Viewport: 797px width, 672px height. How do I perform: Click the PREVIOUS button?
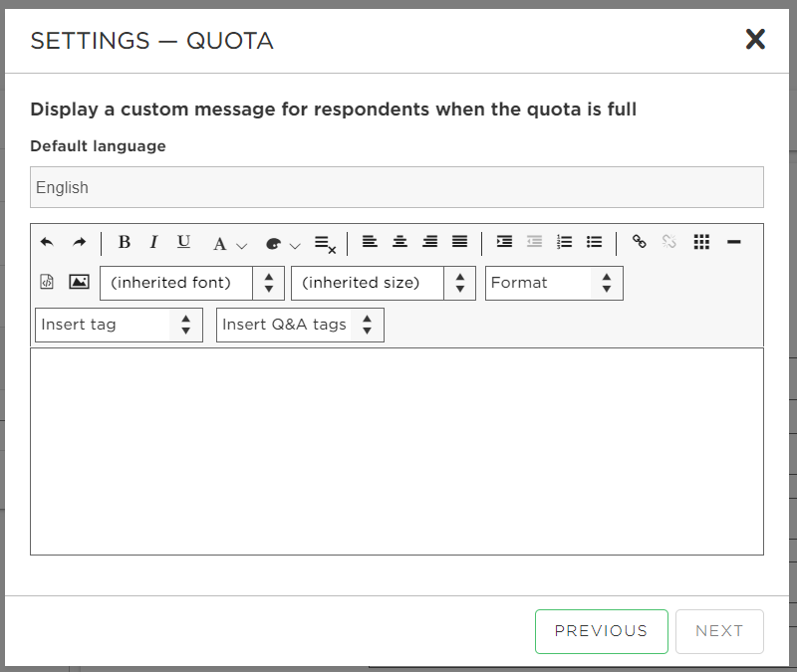[x=602, y=631]
